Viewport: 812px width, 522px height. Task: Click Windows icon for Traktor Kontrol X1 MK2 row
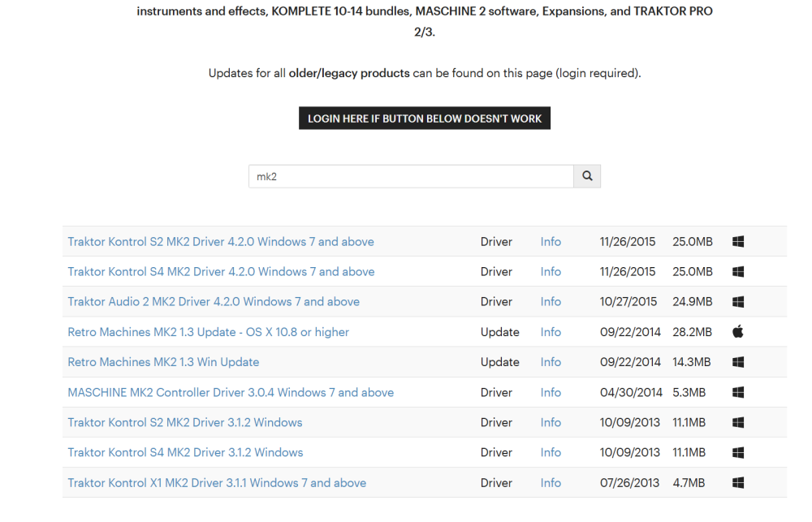[738, 483]
